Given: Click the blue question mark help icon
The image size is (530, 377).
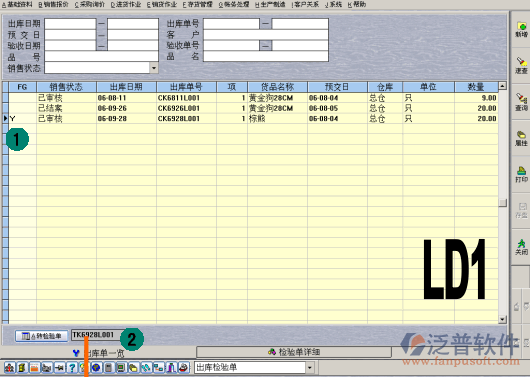Looking at the screenshot, I should click(x=72, y=367).
